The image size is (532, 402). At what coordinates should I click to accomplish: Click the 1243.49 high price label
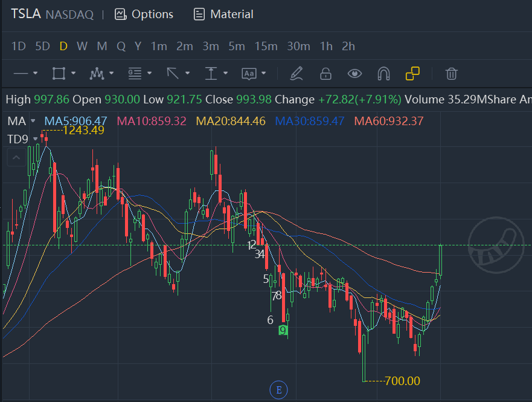pos(83,131)
